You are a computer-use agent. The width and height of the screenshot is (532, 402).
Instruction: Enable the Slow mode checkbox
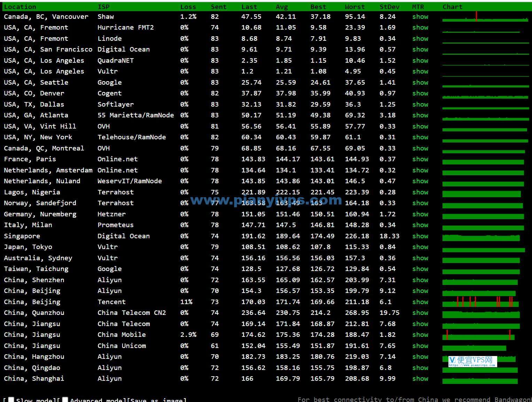point(11,400)
